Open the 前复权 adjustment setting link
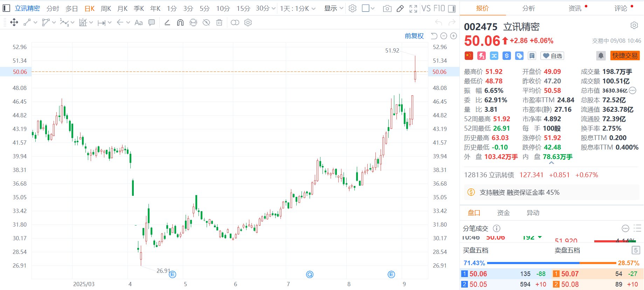Viewport: 644px width, 290px height. click(414, 36)
